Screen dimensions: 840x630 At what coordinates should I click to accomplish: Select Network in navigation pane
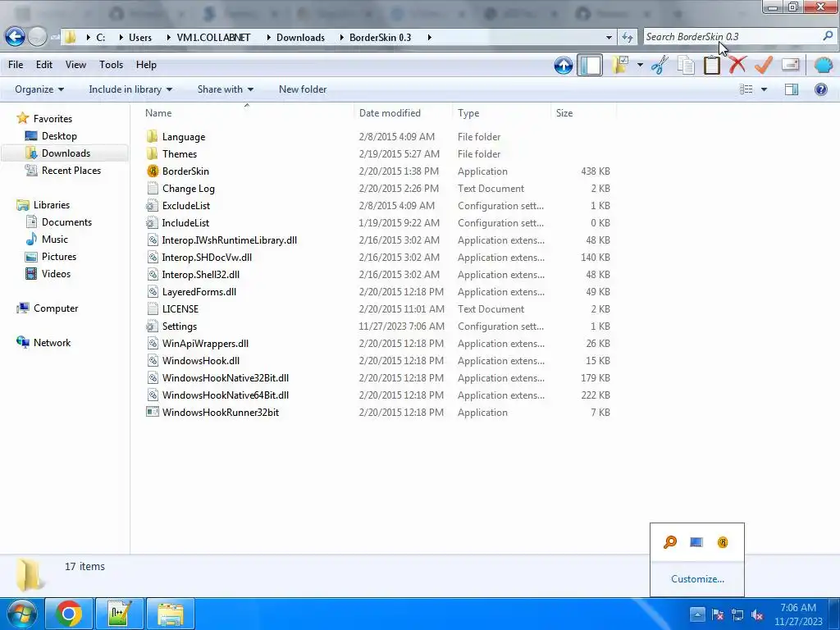tap(52, 342)
